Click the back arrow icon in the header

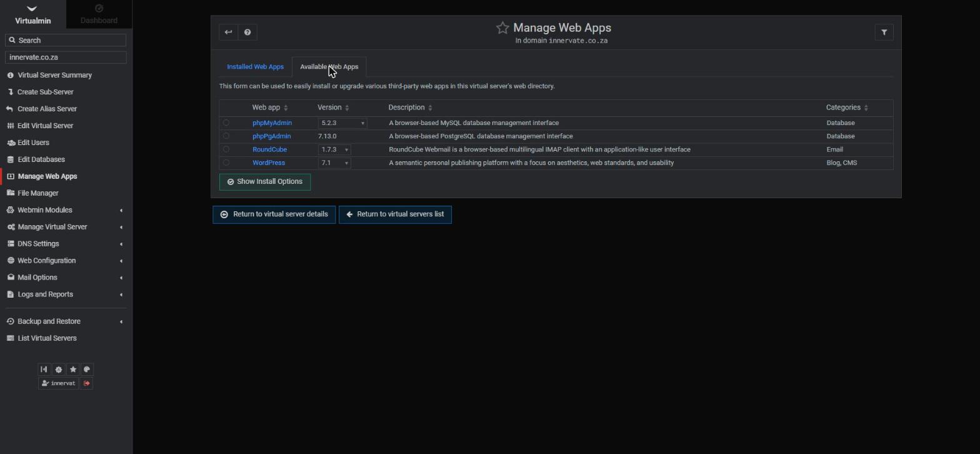[x=228, y=33]
